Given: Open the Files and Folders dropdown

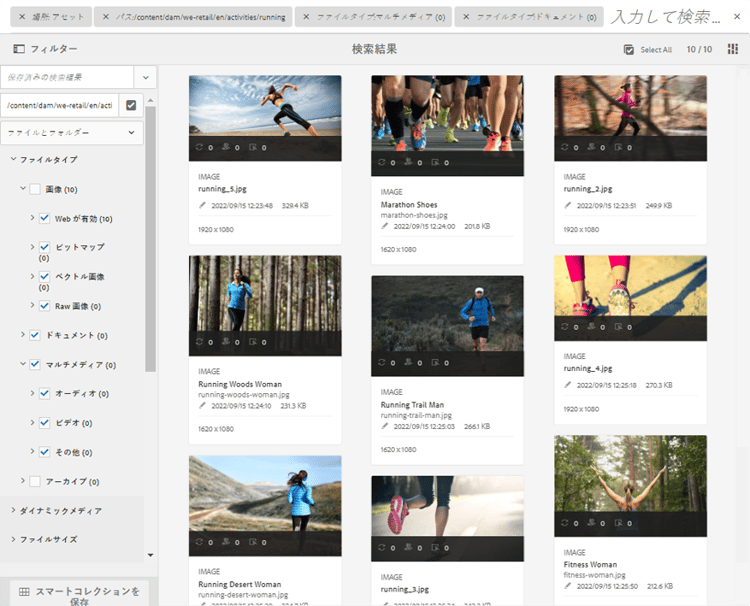Looking at the screenshot, I should click(x=72, y=132).
